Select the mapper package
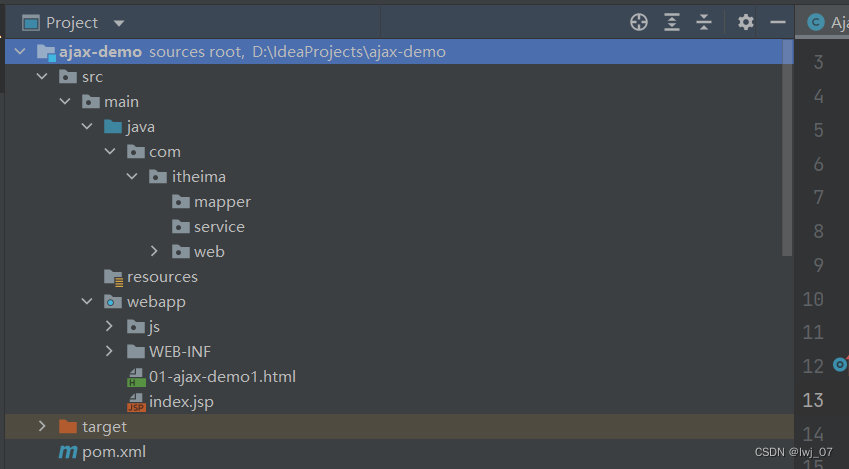849x469 pixels. pos(222,202)
